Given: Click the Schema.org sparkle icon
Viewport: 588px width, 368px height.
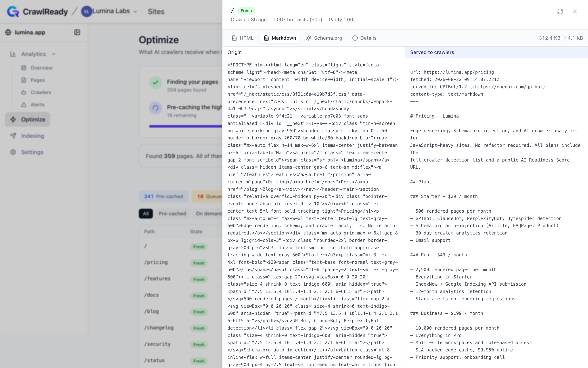Looking at the screenshot, I should click(x=308, y=38).
